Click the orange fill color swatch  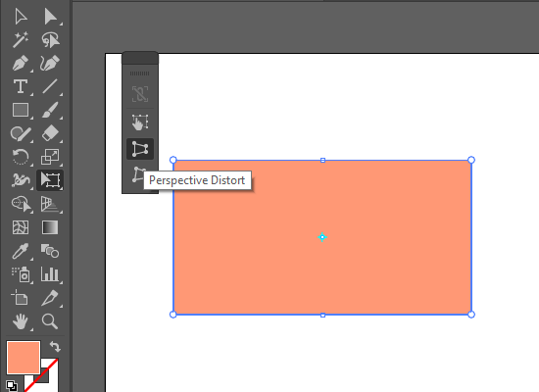[24, 358]
